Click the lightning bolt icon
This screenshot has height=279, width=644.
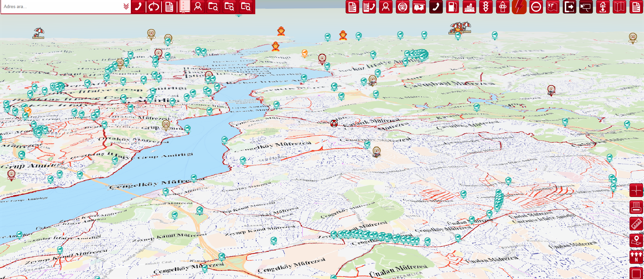click(x=519, y=7)
